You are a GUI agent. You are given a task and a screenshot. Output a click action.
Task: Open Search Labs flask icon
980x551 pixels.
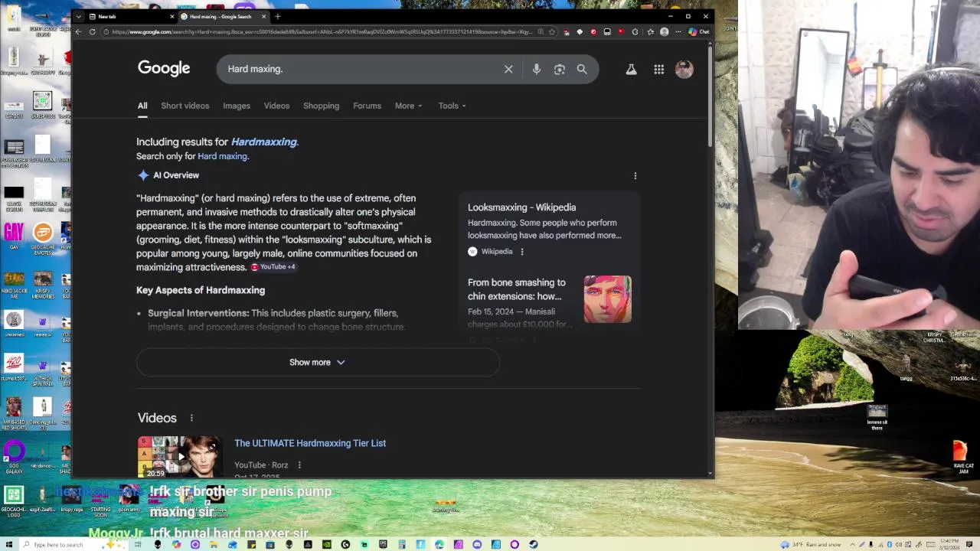click(x=631, y=70)
